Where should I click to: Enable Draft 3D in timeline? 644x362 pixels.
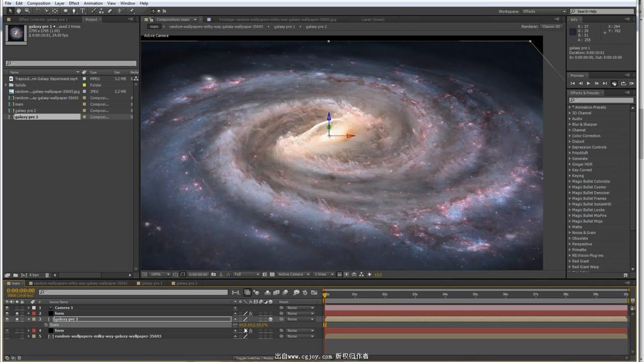coord(257,292)
